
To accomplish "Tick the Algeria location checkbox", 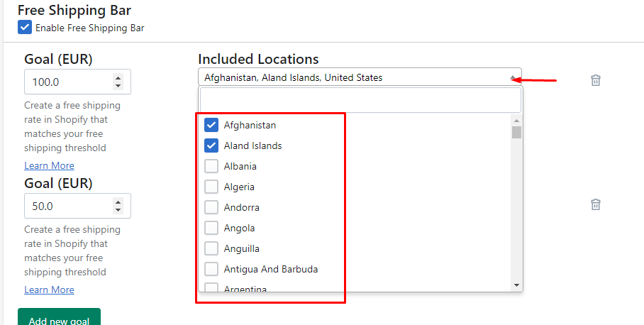I will [x=211, y=187].
